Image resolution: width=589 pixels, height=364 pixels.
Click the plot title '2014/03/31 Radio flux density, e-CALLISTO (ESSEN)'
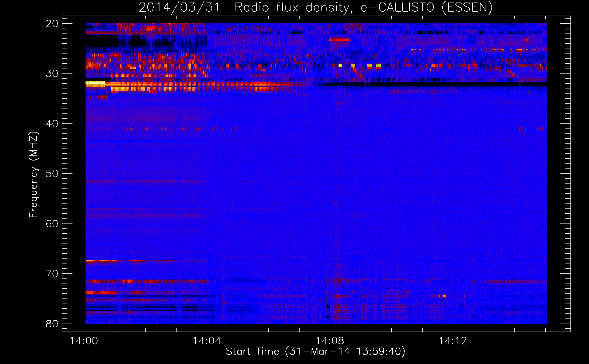point(316,7)
